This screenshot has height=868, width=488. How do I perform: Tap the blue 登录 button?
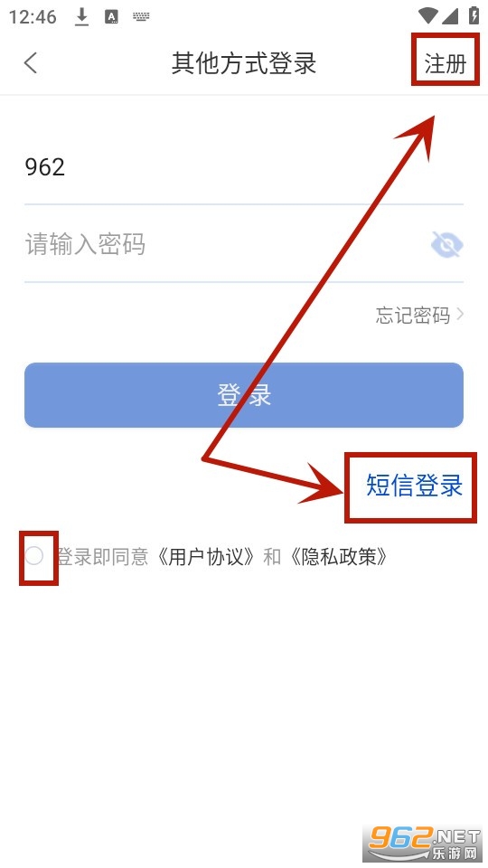point(243,395)
